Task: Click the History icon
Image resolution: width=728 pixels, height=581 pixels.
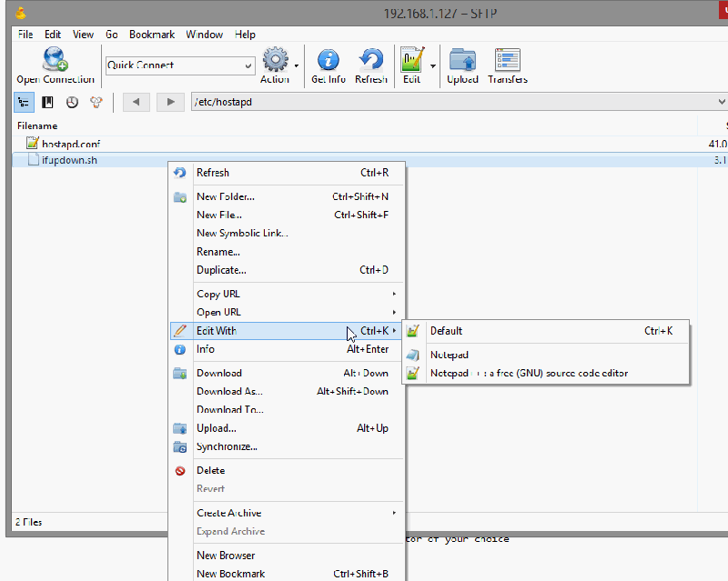Action: [x=72, y=102]
